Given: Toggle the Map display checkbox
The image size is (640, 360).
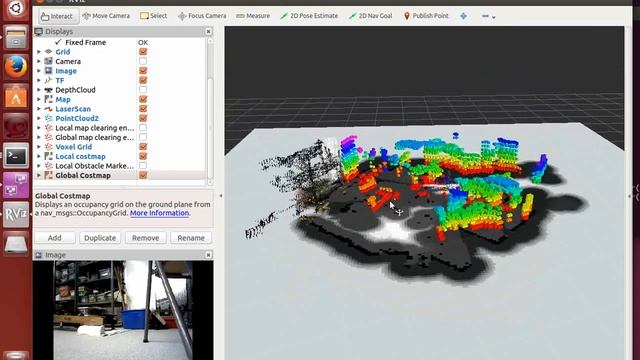Looking at the screenshot, I should (x=143, y=99).
